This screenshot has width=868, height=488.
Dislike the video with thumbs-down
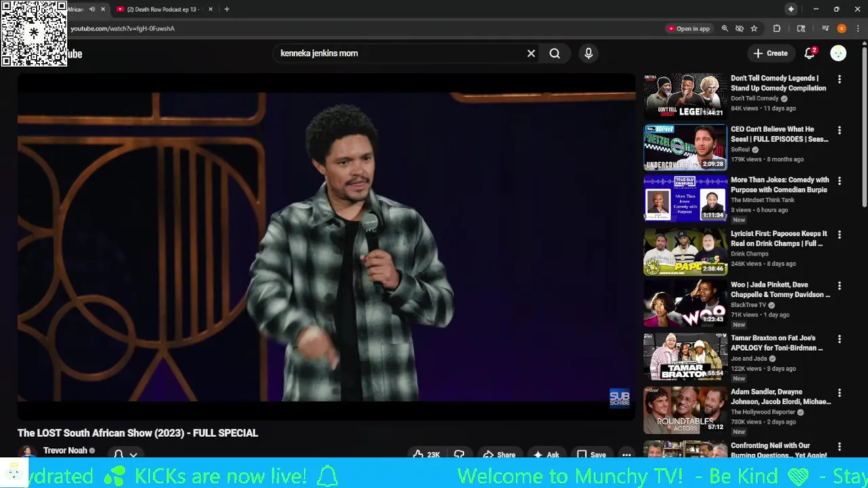click(x=459, y=454)
